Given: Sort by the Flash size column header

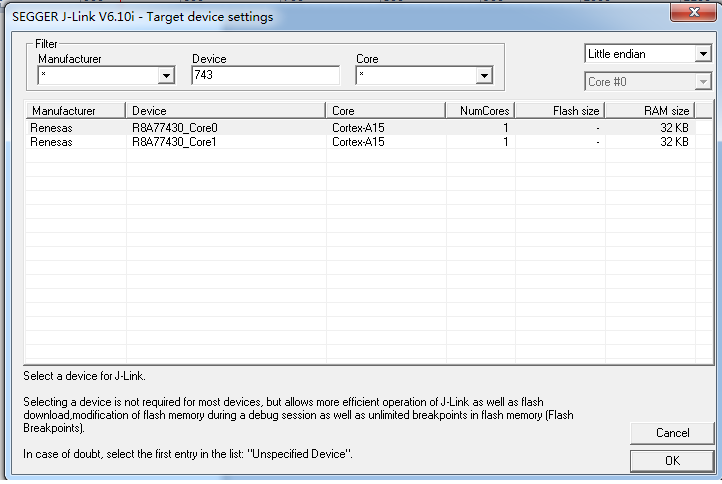Looking at the screenshot, I should pyautogui.click(x=559, y=111).
